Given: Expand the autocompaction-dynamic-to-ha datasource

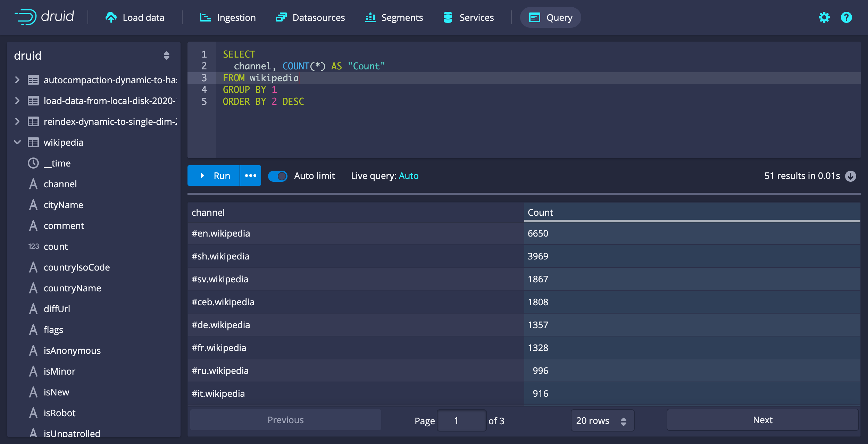Looking at the screenshot, I should (17, 80).
